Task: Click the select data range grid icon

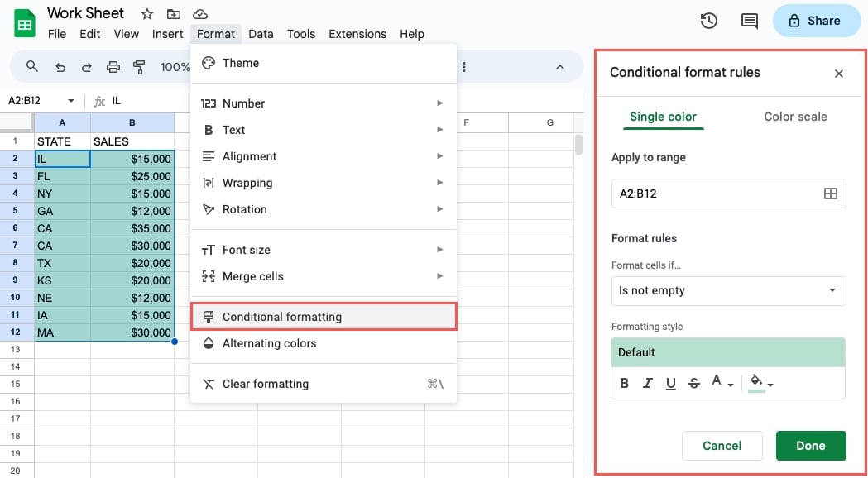Action: tap(831, 194)
